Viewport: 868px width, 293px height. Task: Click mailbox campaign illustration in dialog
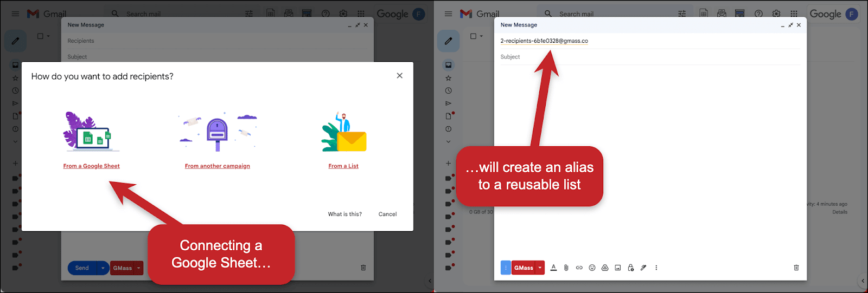[x=218, y=133]
